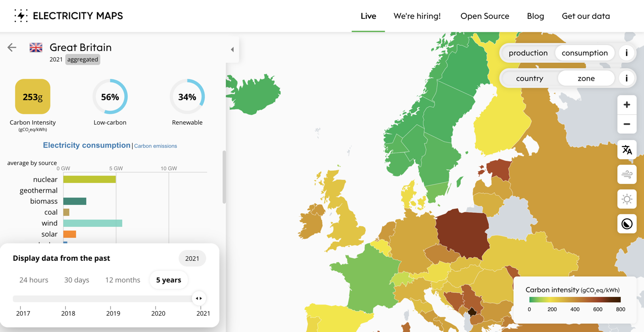Enable the wind layer icon
This screenshot has height=332, width=644.
click(x=627, y=174)
